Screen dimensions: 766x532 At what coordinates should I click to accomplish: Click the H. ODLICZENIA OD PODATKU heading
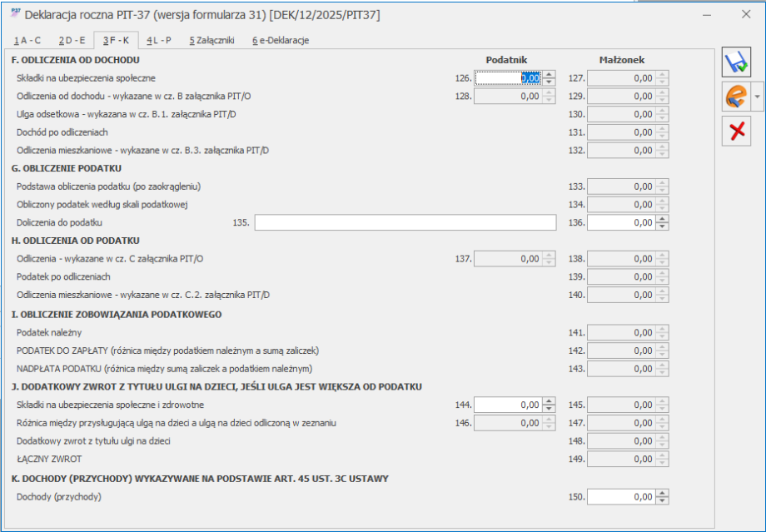click(x=75, y=241)
